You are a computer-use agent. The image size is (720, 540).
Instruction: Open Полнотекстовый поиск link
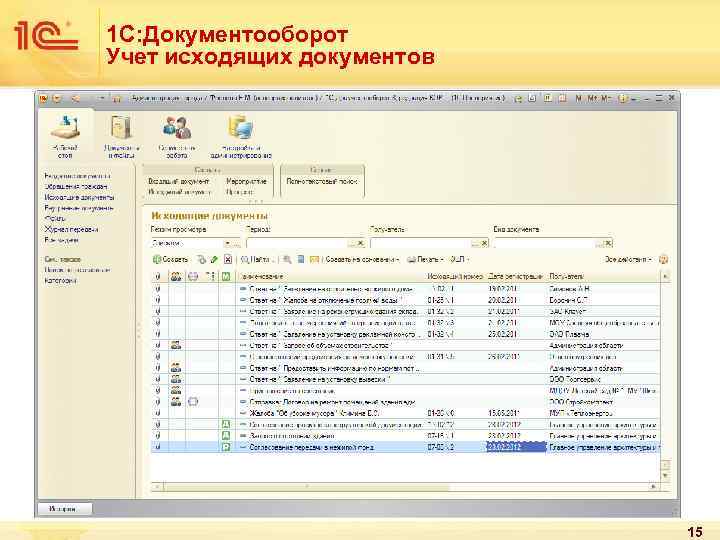(x=322, y=181)
